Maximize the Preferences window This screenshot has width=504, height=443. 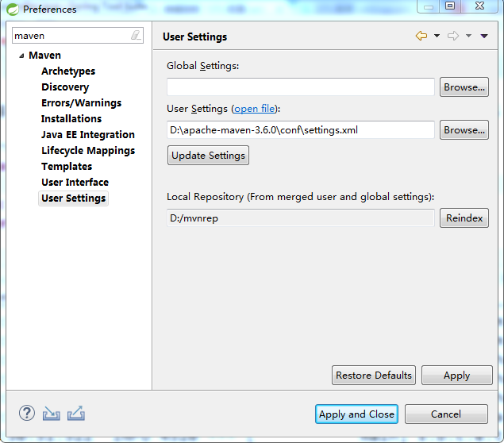tap(450, 6)
